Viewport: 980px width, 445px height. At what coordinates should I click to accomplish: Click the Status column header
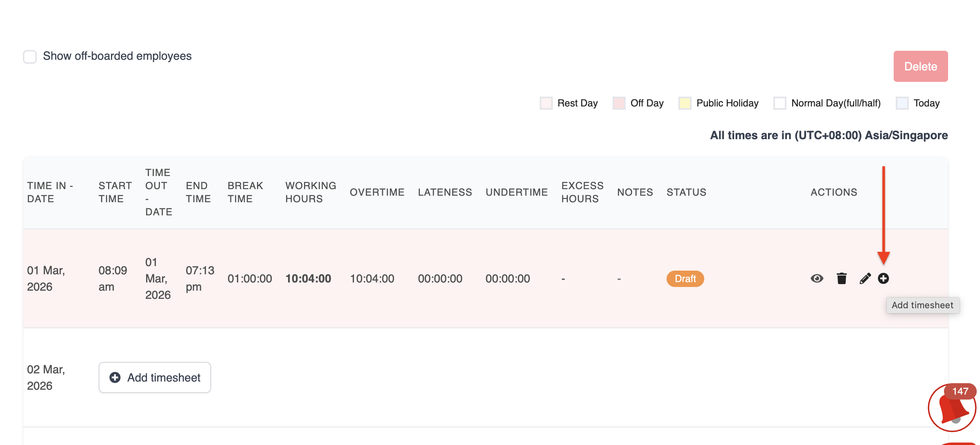[686, 192]
